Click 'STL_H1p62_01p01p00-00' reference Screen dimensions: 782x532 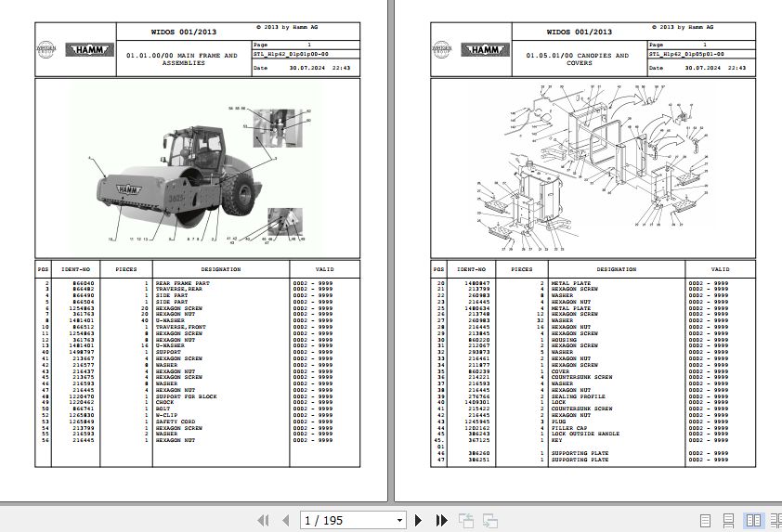click(x=291, y=54)
